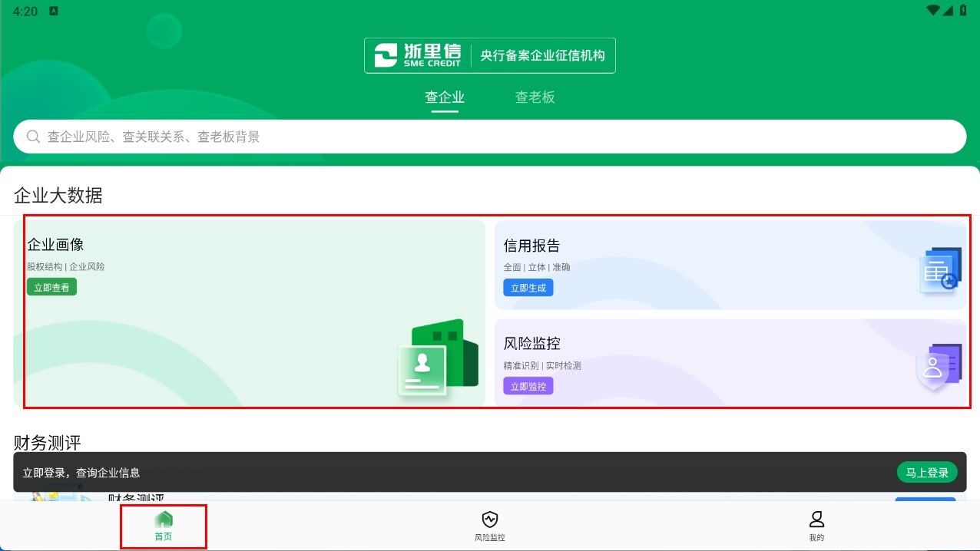Focus the enterprise risk search field
The width and height of the screenshot is (980, 551).
492,137
